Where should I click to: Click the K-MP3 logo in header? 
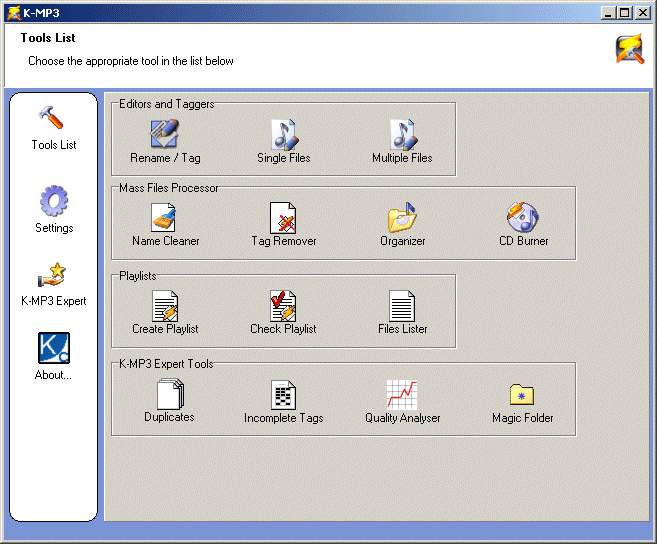coord(629,49)
